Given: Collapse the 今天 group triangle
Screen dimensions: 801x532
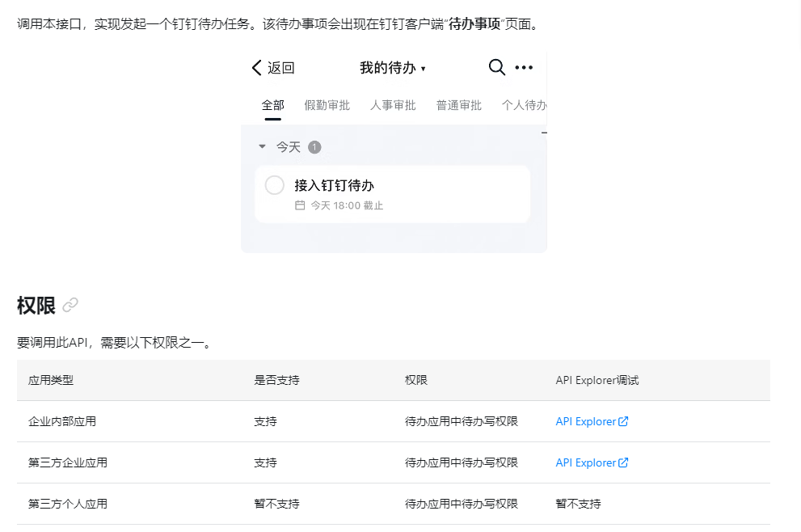Looking at the screenshot, I should click(262, 146).
